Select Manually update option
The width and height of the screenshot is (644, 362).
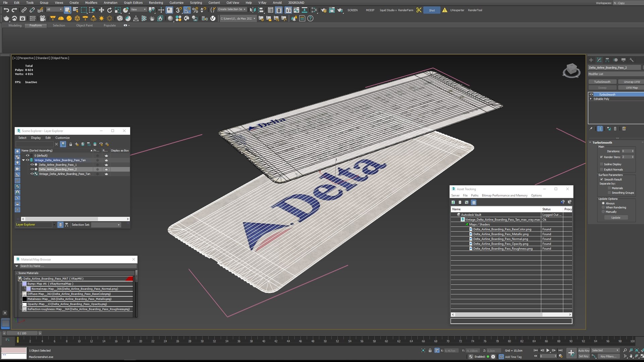(x=603, y=212)
